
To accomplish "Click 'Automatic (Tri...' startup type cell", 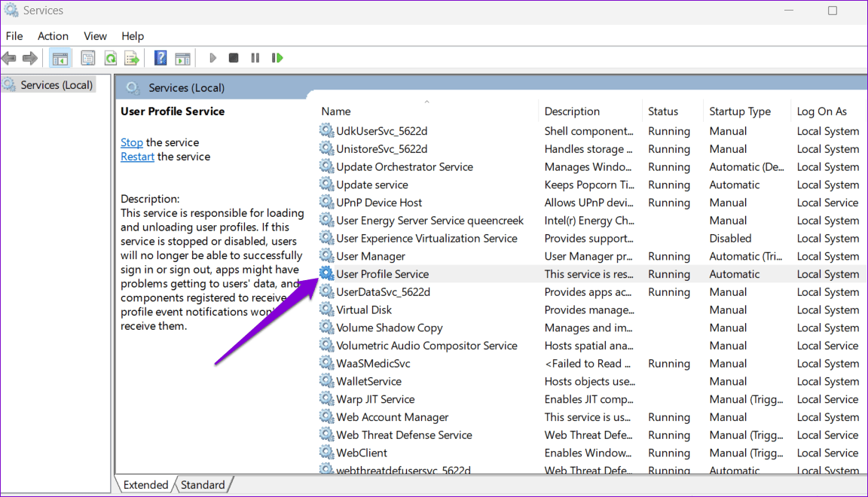I will click(746, 256).
